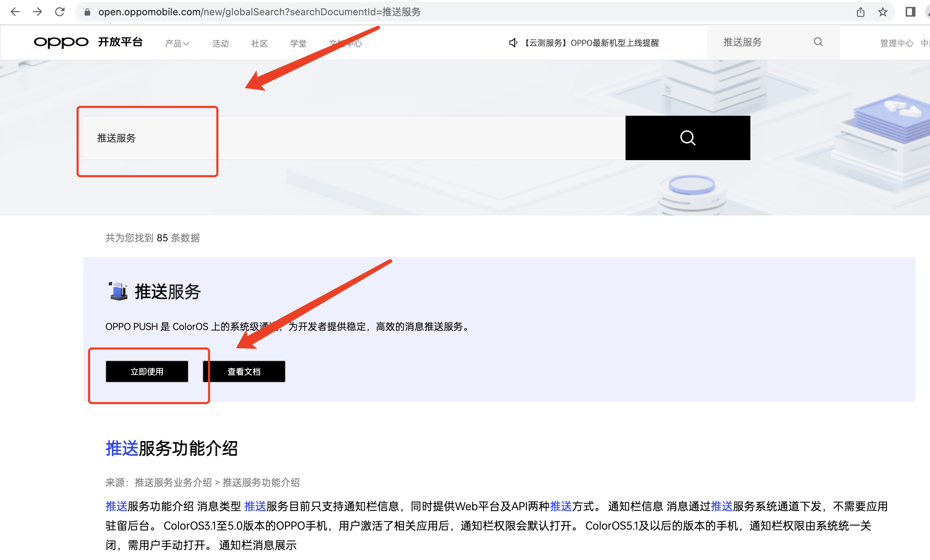Click the magnifier icon in the header search
Screen dimensions: 930x560
pyautogui.click(x=818, y=42)
